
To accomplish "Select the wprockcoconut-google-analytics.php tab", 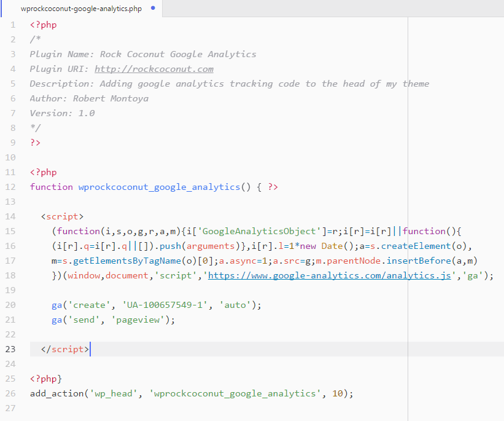I will pyautogui.click(x=81, y=9).
